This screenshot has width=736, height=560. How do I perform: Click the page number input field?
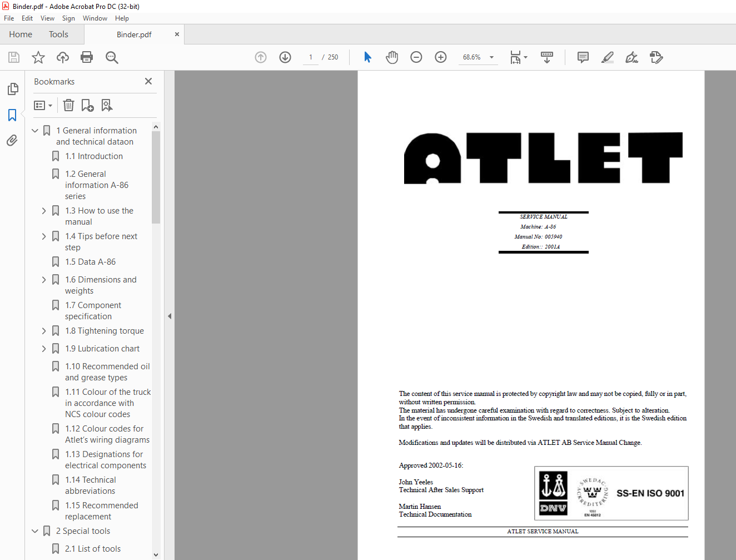[x=311, y=57]
